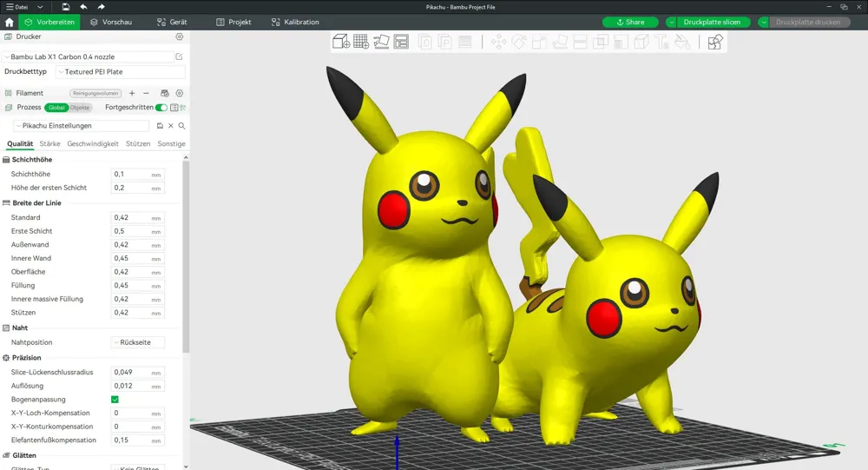Click the Arrange all objects icon
Screen dimensions: 868x470
coord(401,42)
